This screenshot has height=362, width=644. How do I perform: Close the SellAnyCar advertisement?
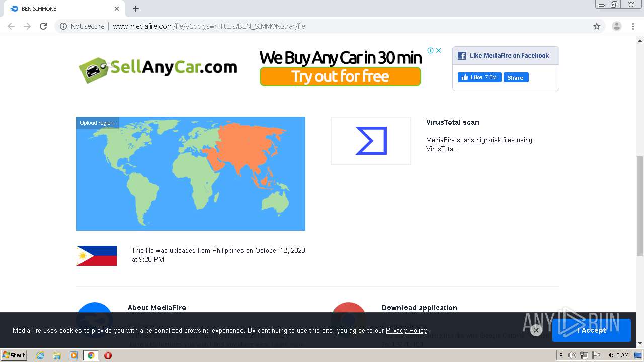(439, 50)
